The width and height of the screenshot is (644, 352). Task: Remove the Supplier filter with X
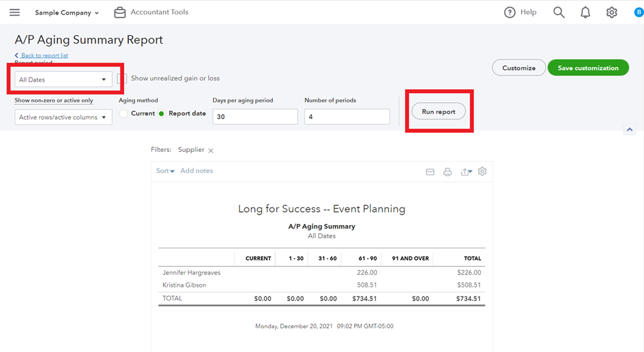tap(211, 151)
